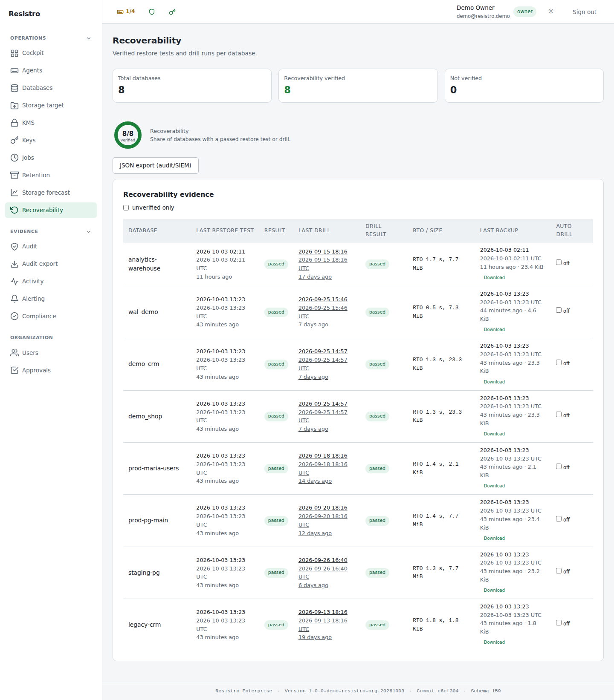
Task: Toggle auto drill for legacy-crm
Action: pos(559,623)
